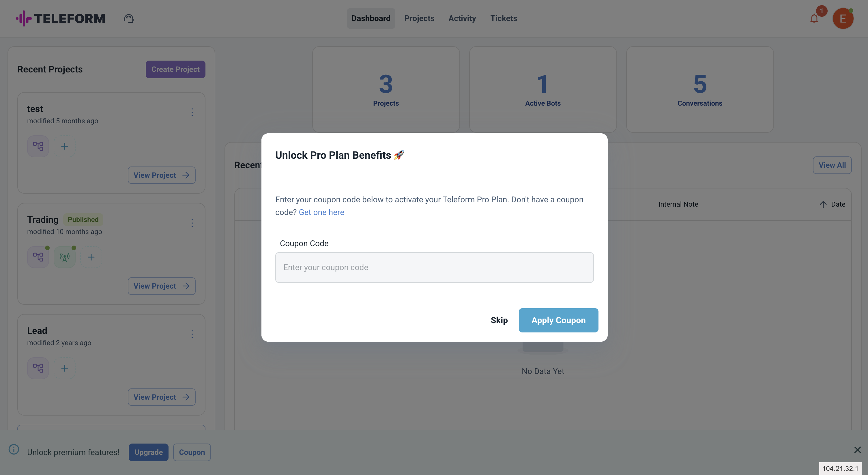Click the Coupon button in banner
Screen dimensions: 868x475
pos(192,452)
